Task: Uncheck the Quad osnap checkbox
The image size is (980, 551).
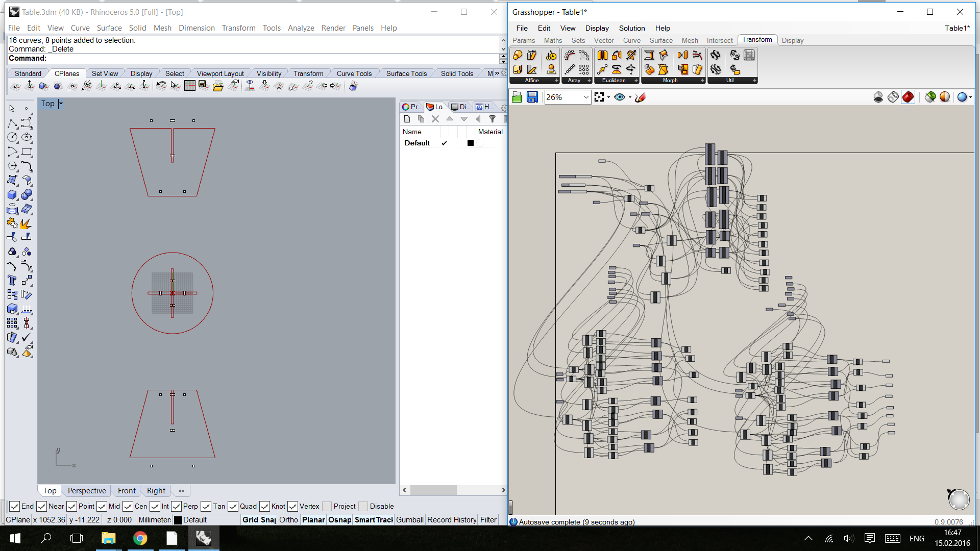Action: (233, 506)
